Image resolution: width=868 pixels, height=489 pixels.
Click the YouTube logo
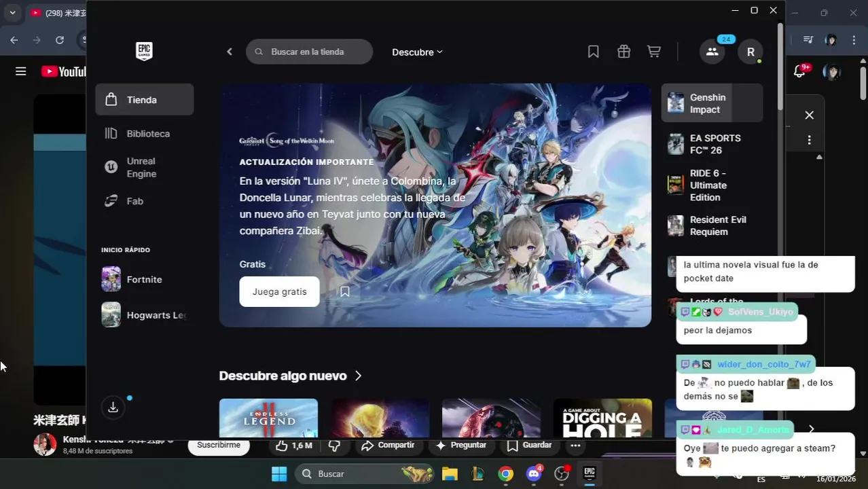[x=64, y=71]
